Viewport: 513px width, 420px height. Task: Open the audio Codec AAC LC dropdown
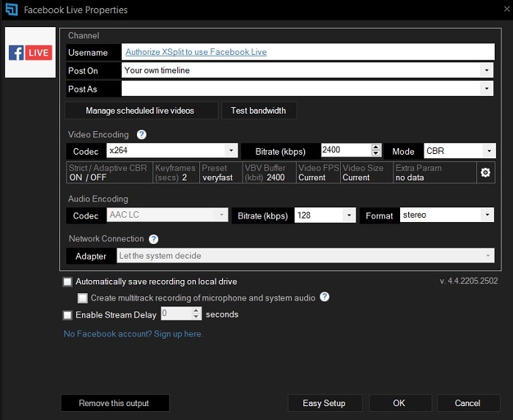coord(167,215)
